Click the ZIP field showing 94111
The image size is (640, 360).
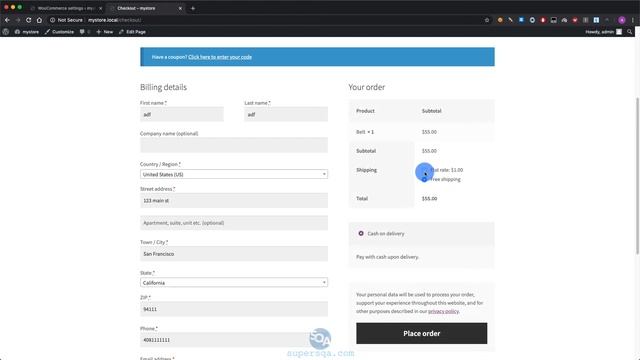click(x=234, y=309)
